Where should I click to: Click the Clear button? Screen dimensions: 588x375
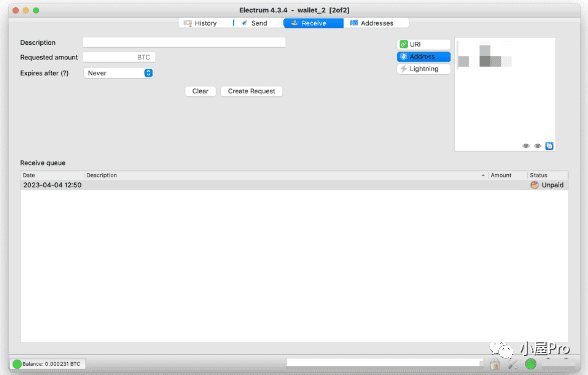point(200,91)
